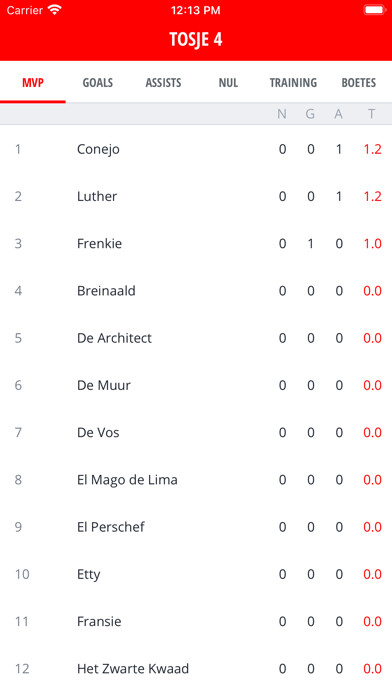This screenshot has height=696, width=392.
Task: Switch to the BOETES tab
Action: (x=359, y=83)
